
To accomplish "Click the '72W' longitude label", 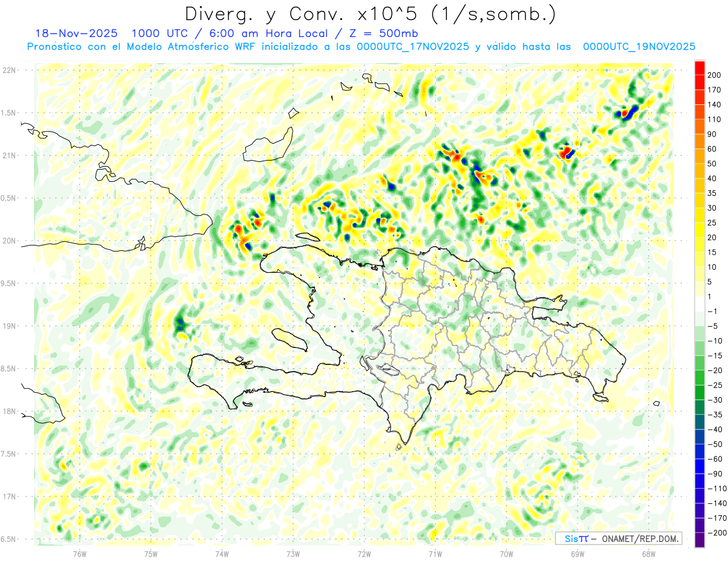I will 364,554.
